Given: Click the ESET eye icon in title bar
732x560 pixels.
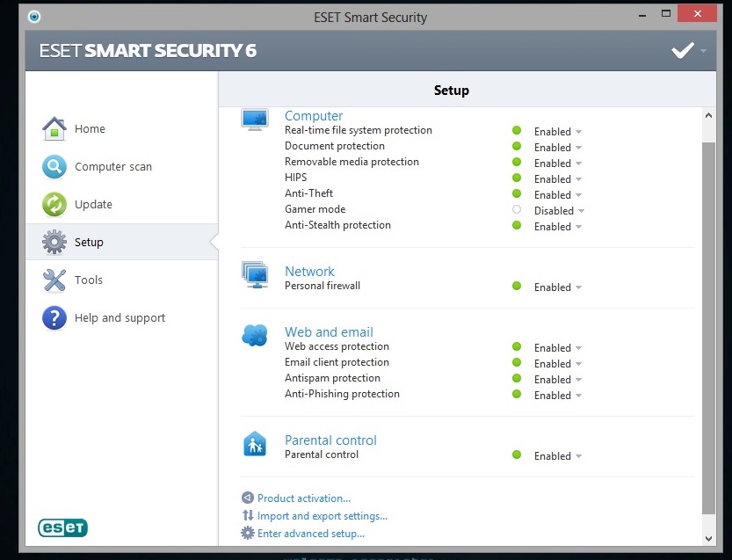Looking at the screenshot, I should 34,17.
